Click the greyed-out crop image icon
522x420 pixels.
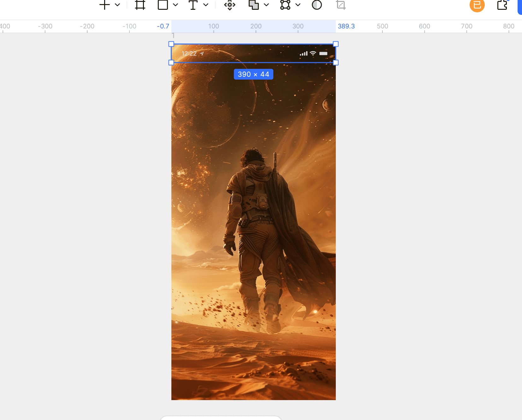(x=341, y=5)
